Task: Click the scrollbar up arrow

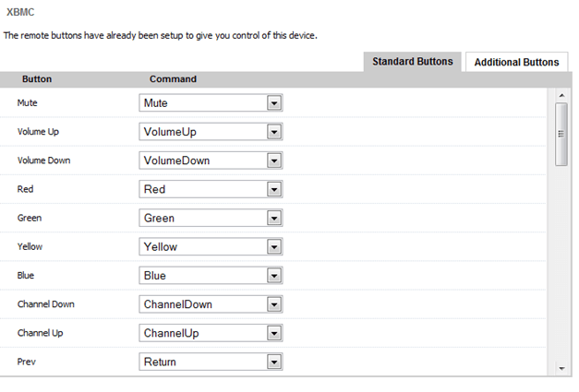Action: coord(561,94)
